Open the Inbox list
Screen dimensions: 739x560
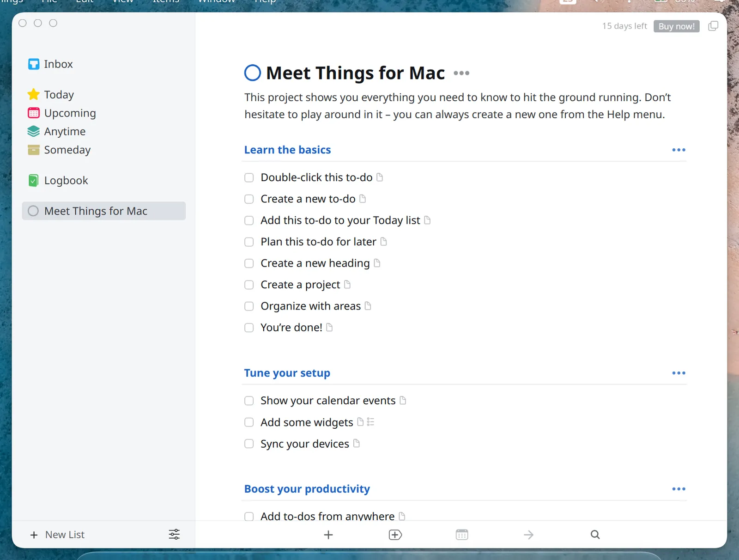tap(51, 64)
